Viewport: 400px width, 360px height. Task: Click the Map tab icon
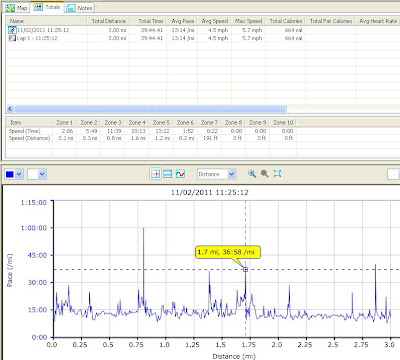coord(10,8)
